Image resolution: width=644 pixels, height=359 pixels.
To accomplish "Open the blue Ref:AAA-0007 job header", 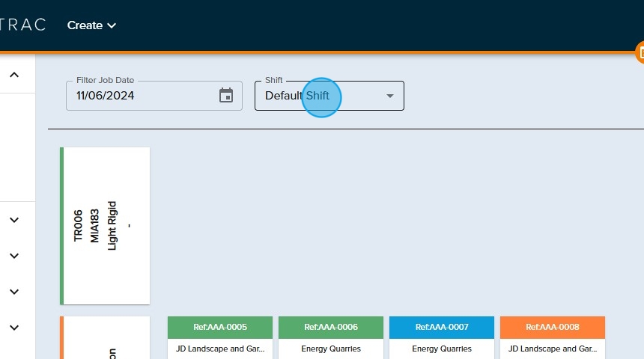I will coord(442,327).
